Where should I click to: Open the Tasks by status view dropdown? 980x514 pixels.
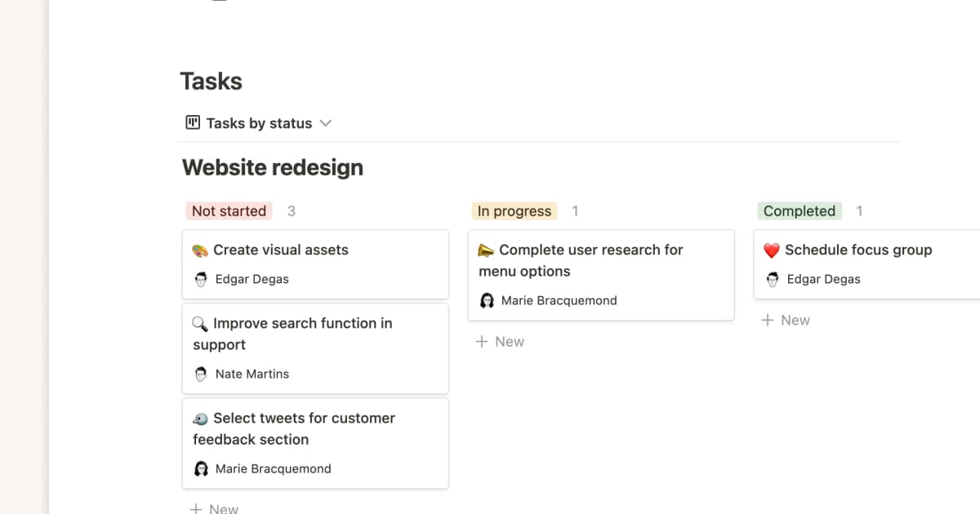(326, 122)
